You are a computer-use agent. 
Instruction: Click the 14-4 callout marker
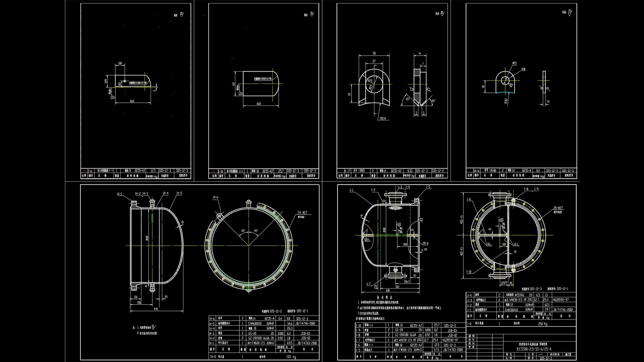(165, 193)
